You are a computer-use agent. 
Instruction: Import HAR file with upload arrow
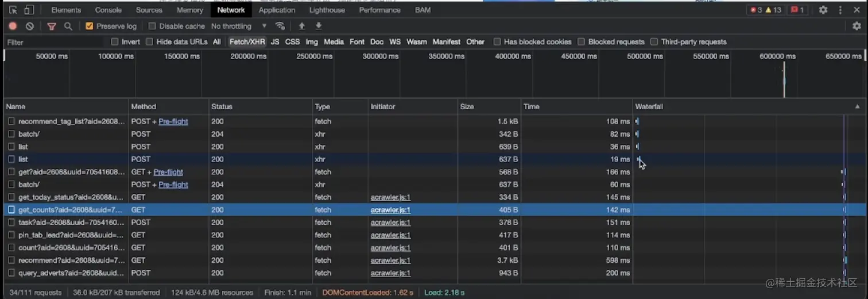pyautogui.click(x=301, y=26)
